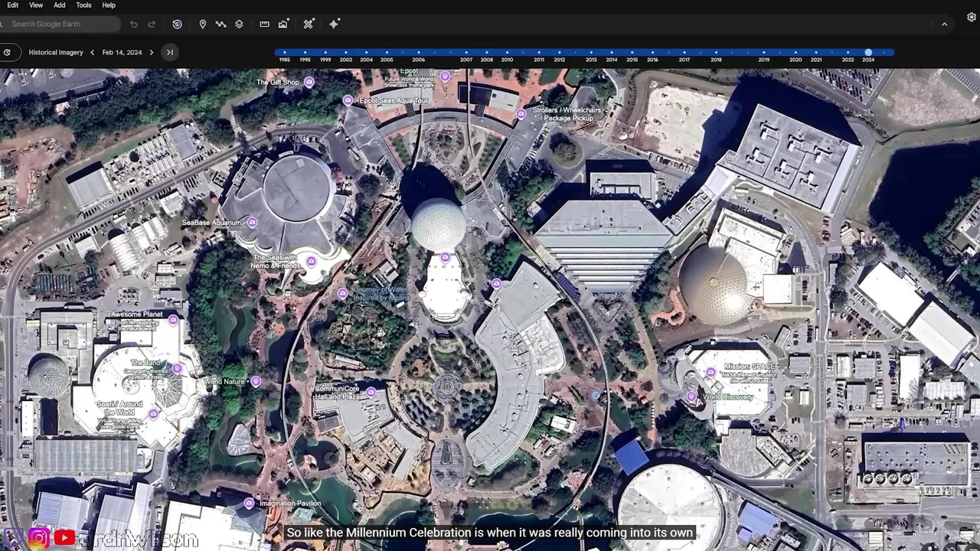Open the View menu

tap(36, 5)
